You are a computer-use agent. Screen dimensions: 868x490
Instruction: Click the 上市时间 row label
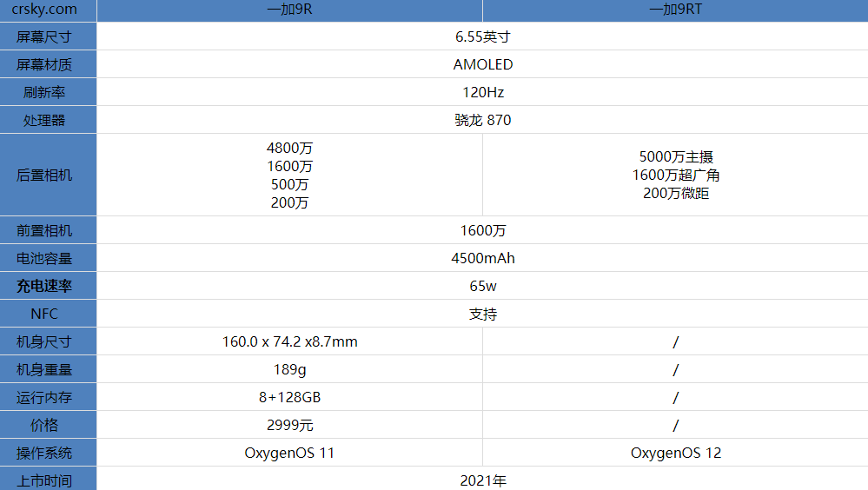click(x=44, y=480)
